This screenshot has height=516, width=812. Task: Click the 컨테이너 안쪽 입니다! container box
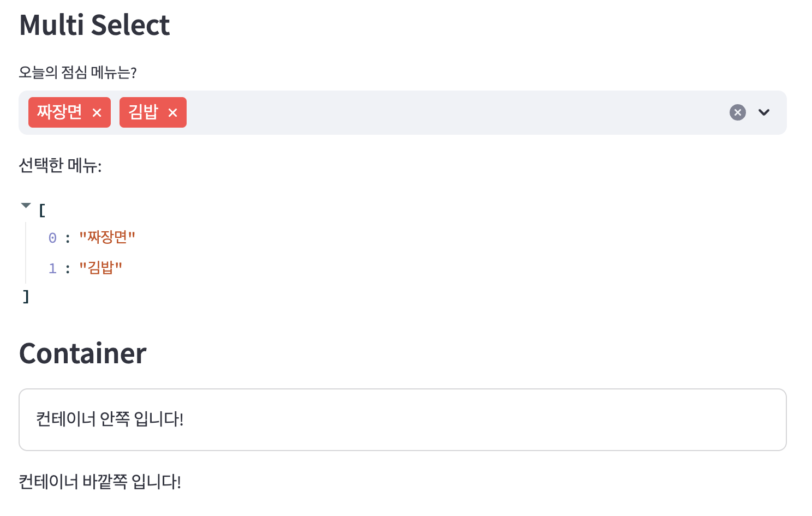point(403,419)
